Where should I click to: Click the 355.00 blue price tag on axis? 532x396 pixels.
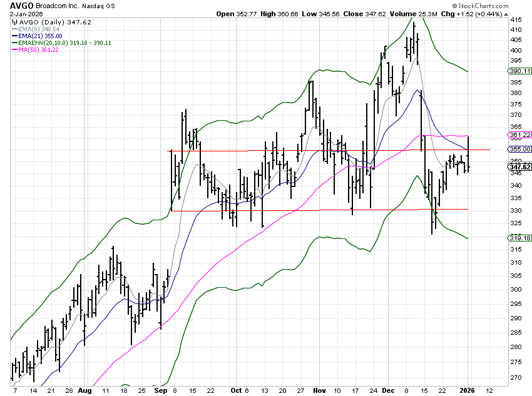519,149
